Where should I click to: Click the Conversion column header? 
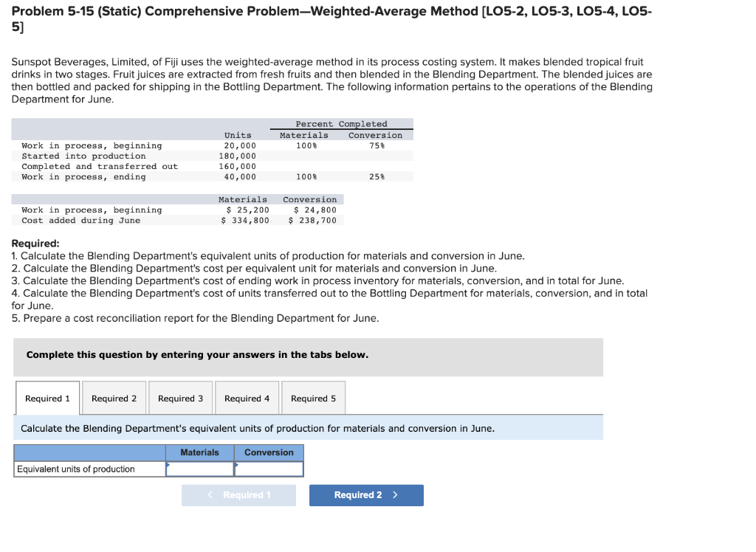(269, 452)
